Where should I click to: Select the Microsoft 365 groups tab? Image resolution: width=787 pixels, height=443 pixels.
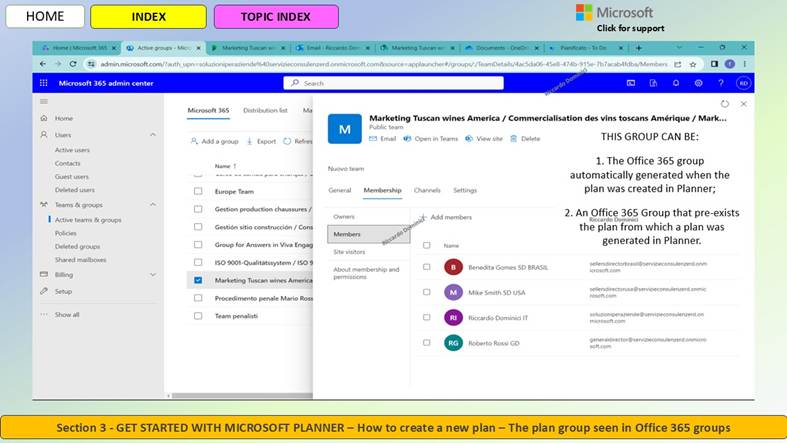[208, 110]
